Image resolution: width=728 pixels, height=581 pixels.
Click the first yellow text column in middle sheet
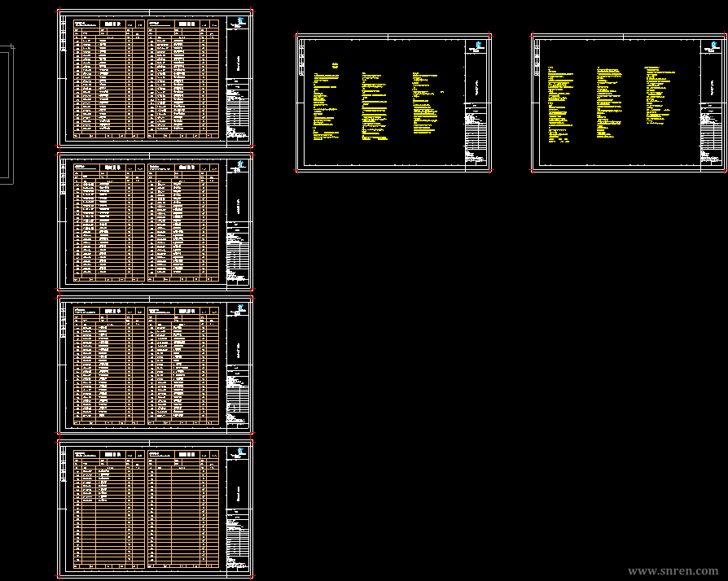coord(326,107)
